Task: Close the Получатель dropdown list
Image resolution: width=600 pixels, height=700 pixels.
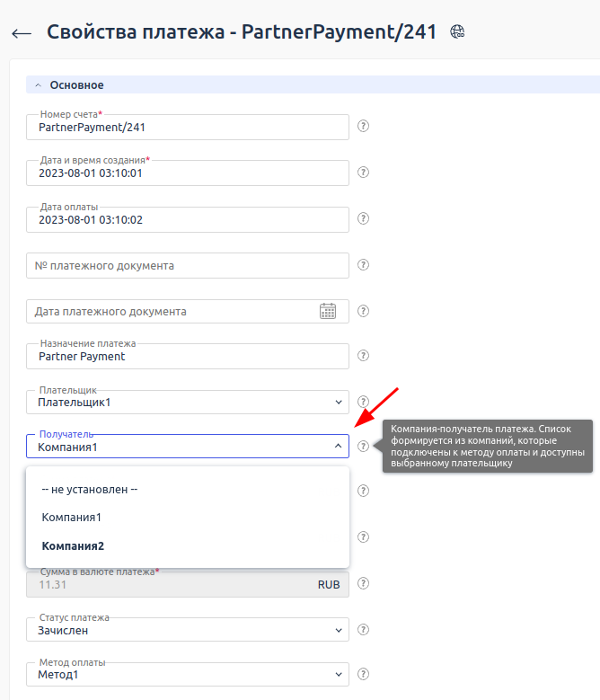Action: [338, 447]
